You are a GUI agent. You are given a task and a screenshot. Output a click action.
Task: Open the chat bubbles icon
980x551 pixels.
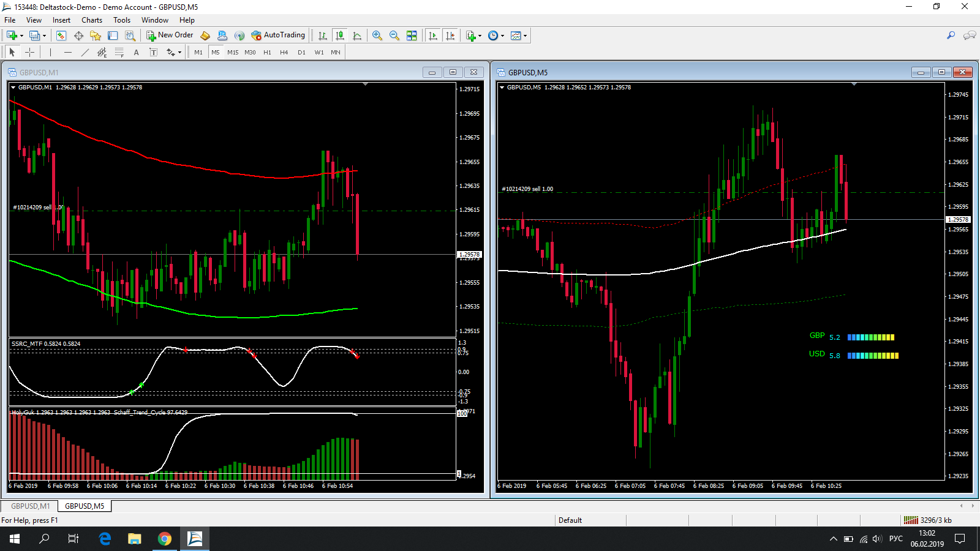click(970, 36)
